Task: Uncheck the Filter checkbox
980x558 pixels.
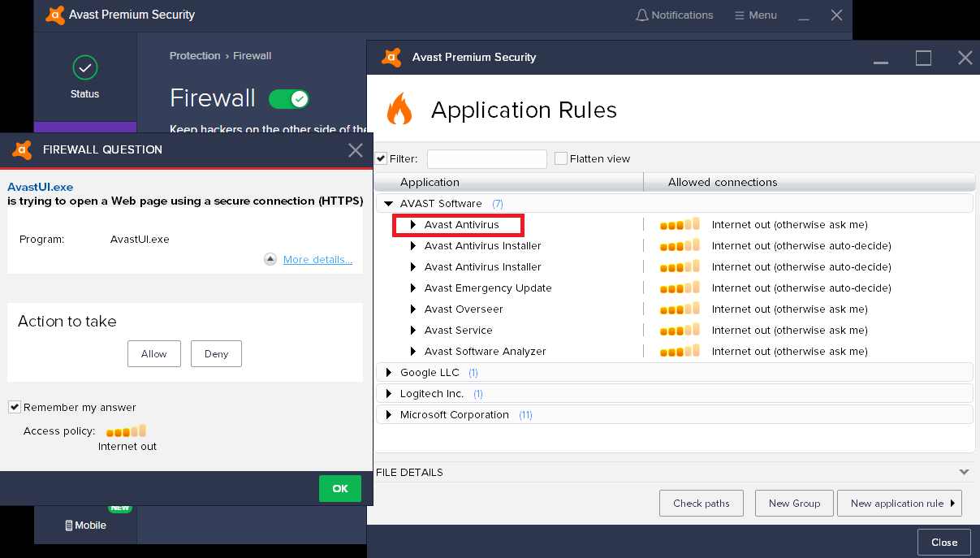Action: (x=381, y=158)
